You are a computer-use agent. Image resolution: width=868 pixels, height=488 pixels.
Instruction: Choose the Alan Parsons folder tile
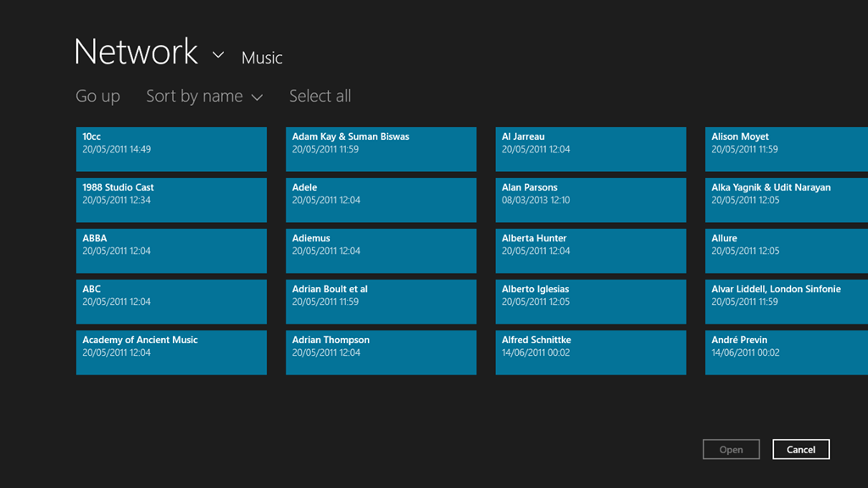tap(590, 200)
